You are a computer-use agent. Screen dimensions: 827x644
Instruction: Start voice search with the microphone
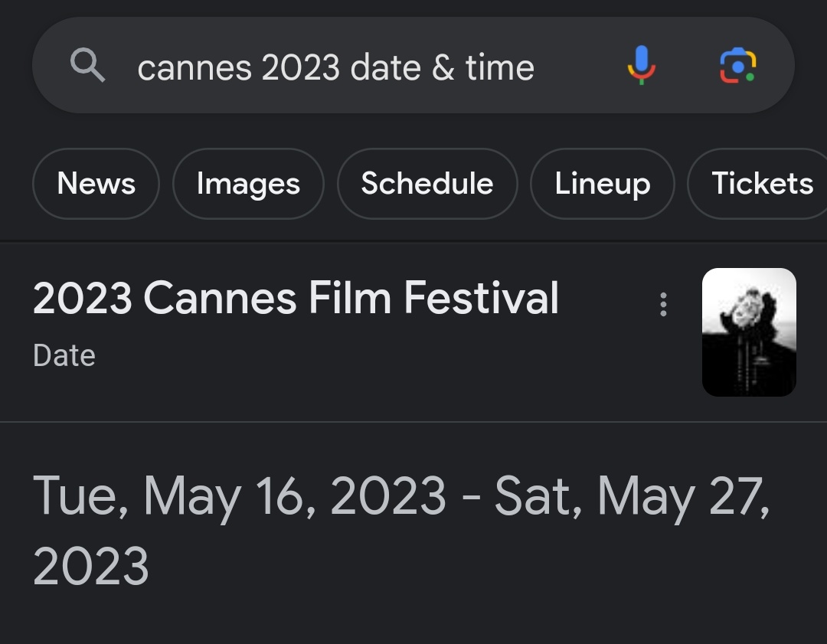pyautogui.click(x=641, y=65)
